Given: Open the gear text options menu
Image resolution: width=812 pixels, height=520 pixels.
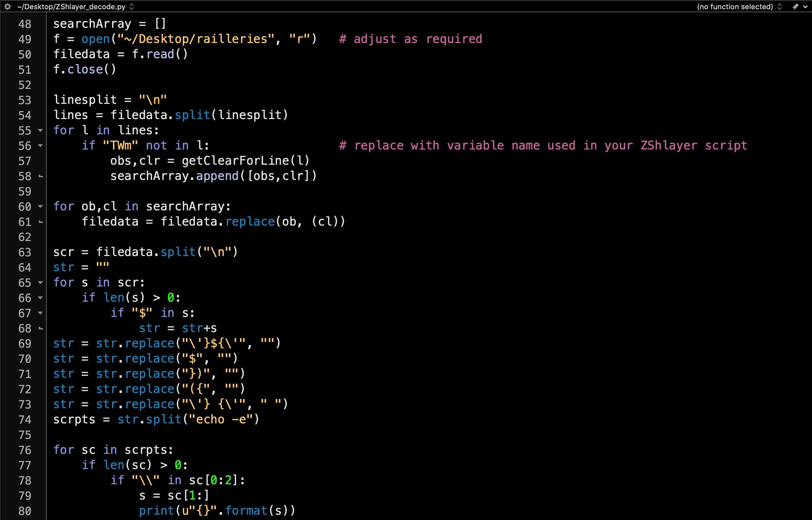Looking at the screenshot, I should [x=7, y=6].
